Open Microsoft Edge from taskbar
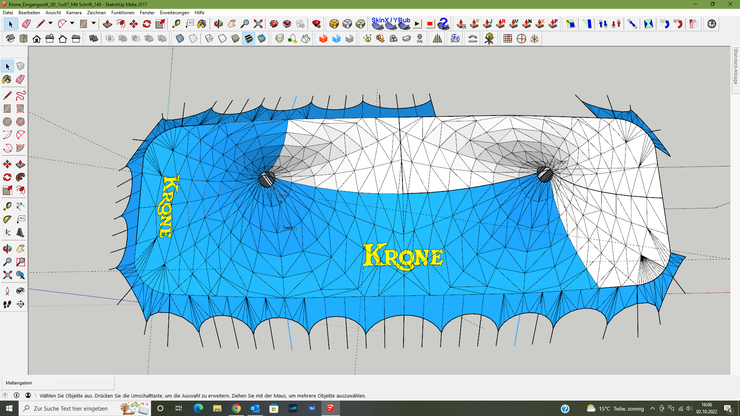This screenshot has width=740, height=416. [x=198, y=408]
